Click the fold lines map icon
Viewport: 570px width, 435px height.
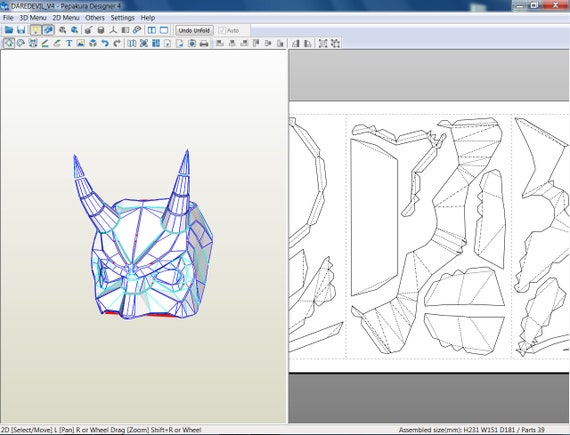coord(132,43)
